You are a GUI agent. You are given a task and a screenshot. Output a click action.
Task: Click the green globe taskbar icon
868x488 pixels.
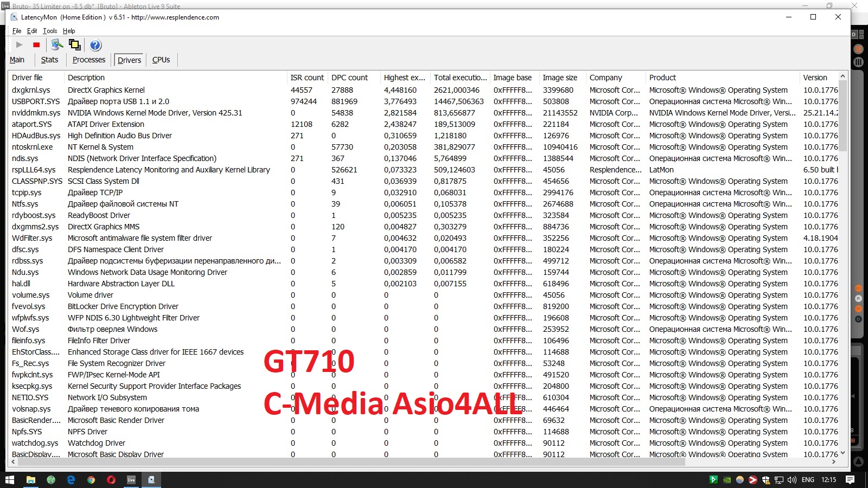[x=51, y=480]
